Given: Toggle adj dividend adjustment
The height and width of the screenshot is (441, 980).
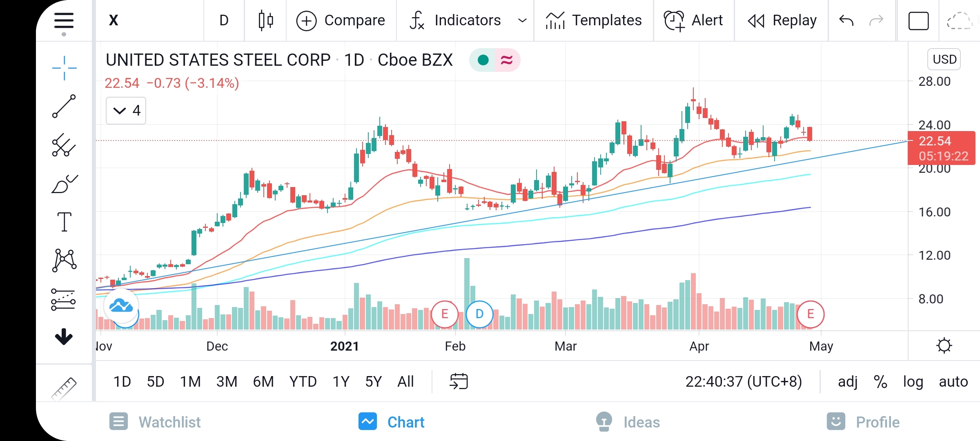Looking at the screenshot, I should click(848, 382).
